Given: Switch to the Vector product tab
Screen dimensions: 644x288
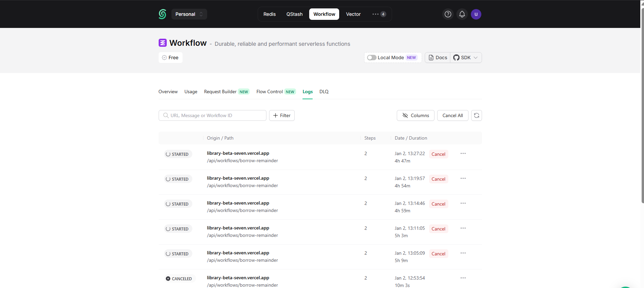Looking at the screenshot, I should [353, 14].
